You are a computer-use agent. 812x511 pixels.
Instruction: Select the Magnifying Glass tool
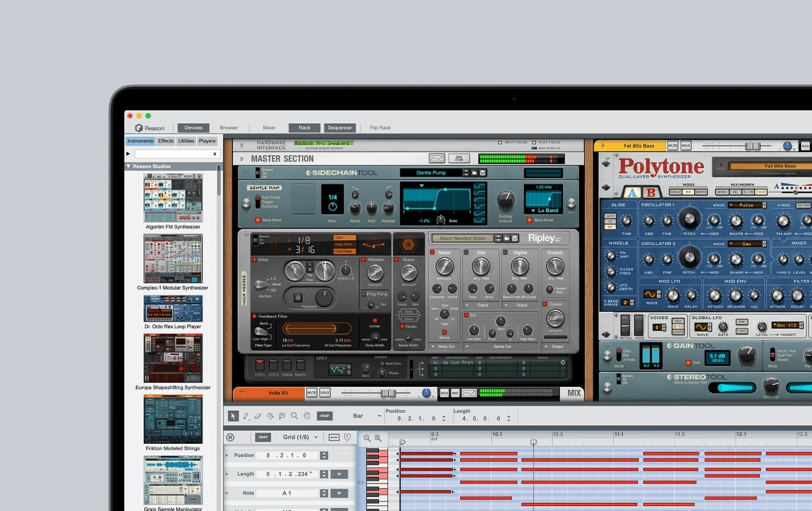click(x=294, y=416)
